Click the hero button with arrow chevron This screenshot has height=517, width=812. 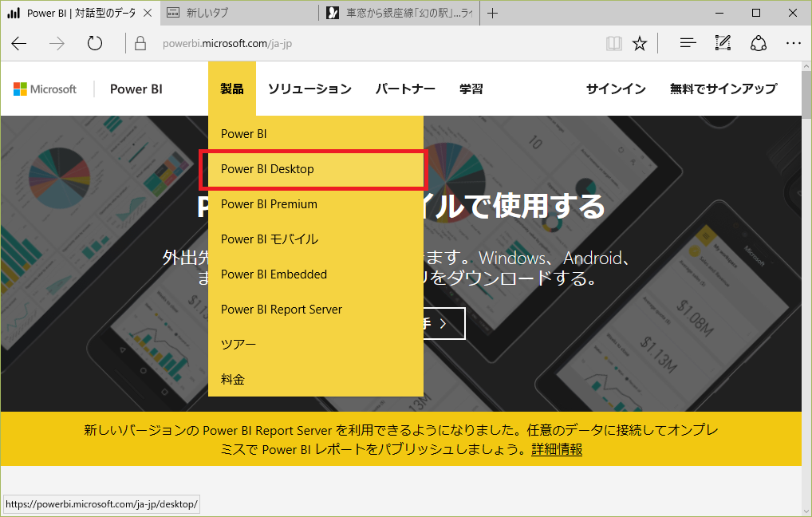click(x=443, y=324)
